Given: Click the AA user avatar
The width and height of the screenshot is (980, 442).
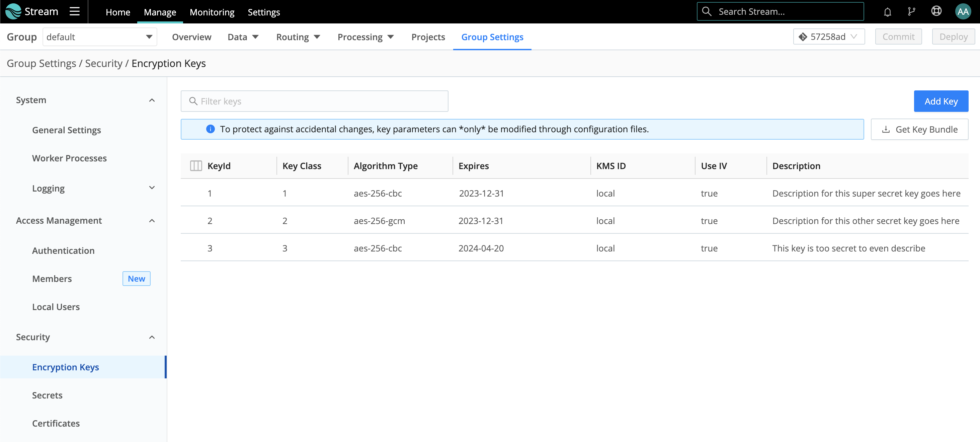Looking at the screenshot, I should 963,11.
